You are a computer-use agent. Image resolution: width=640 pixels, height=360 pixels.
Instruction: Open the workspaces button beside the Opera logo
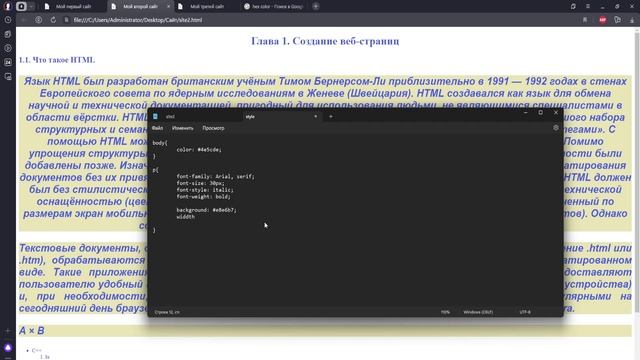[x=21, y=6]
